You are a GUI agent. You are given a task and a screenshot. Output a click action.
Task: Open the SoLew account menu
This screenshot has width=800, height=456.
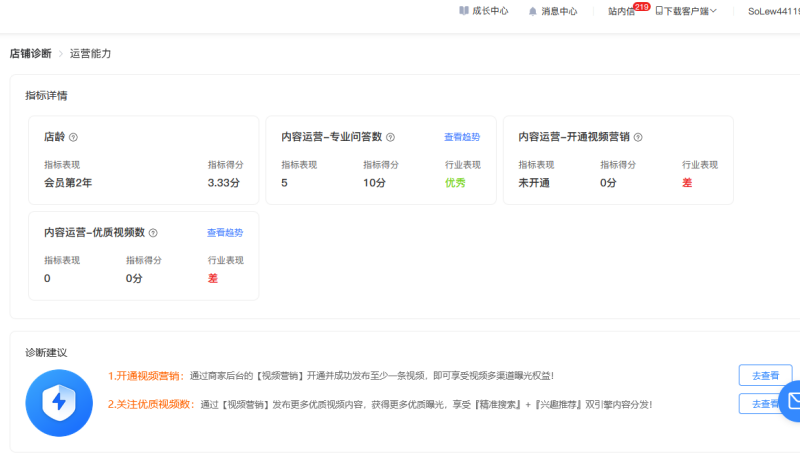pos(773,11)
